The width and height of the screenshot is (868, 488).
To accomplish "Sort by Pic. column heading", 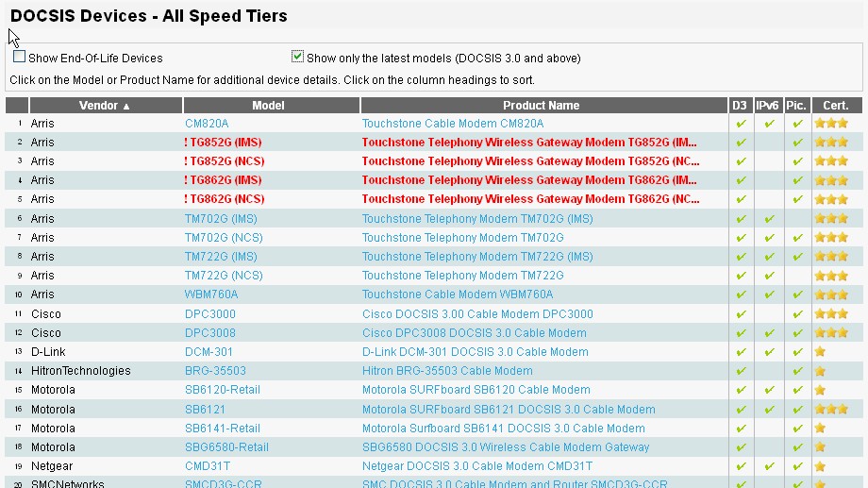I will point(796,105).
